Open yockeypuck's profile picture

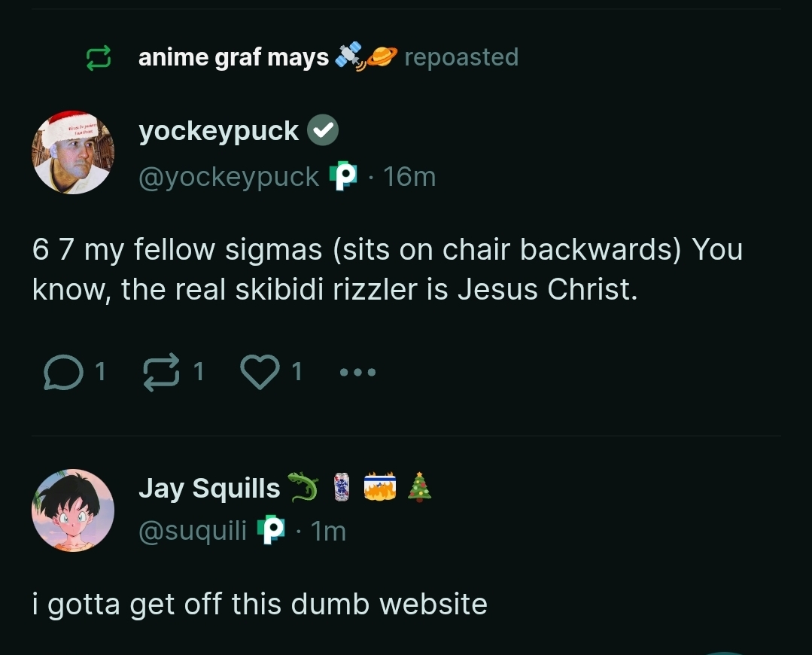click(73, 153)
